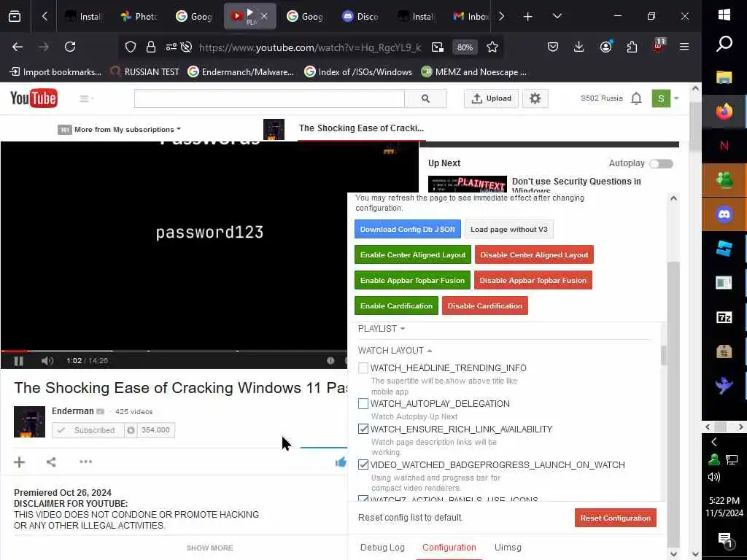Click Download Config Db JSON button
This screenshot has height=560, width=747.
click(x=407, y=229)
